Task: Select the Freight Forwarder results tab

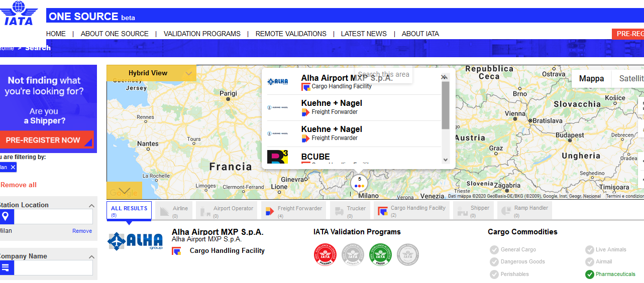Action: tap(293, 211)
